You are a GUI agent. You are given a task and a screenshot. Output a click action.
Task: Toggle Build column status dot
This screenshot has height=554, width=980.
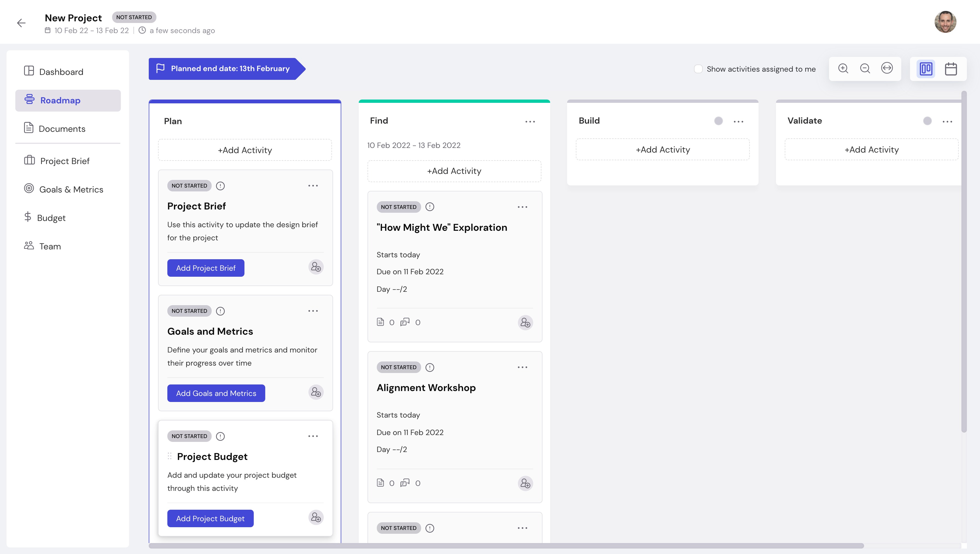coord(719,121)
